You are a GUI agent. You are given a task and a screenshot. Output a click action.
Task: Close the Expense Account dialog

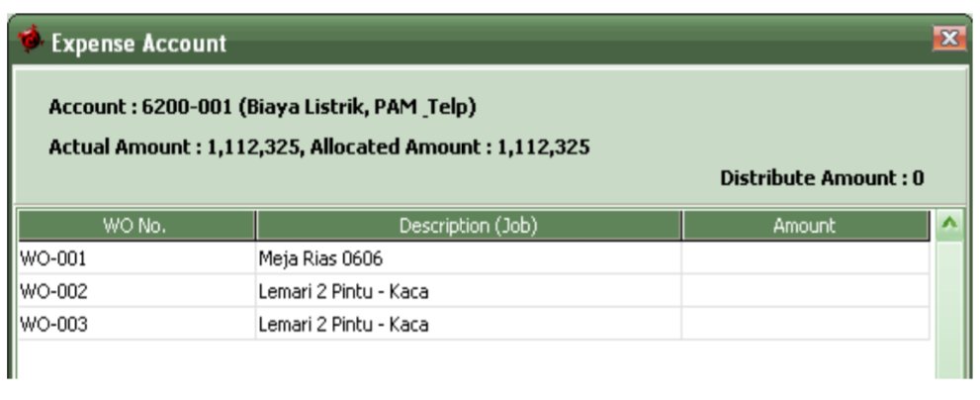pos(949,39)
